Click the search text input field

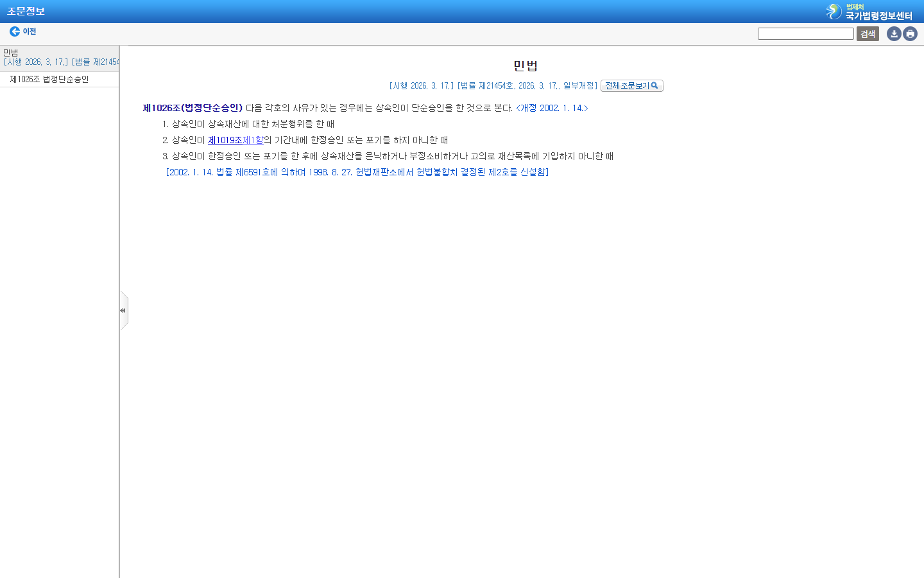[805, 33]
